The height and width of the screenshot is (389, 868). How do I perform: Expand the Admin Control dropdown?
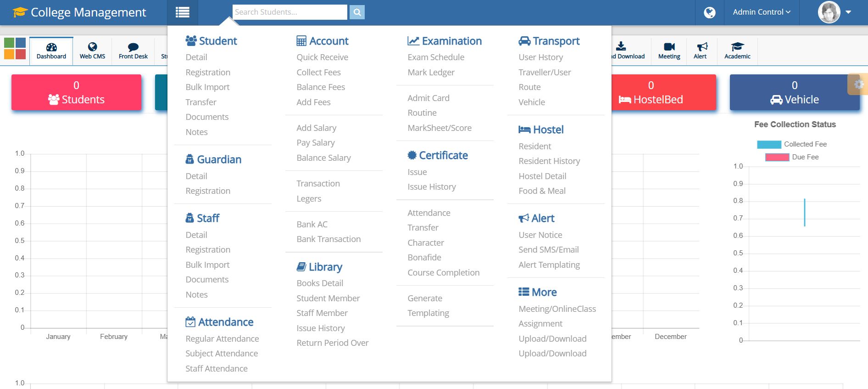[x=762, y=12]
